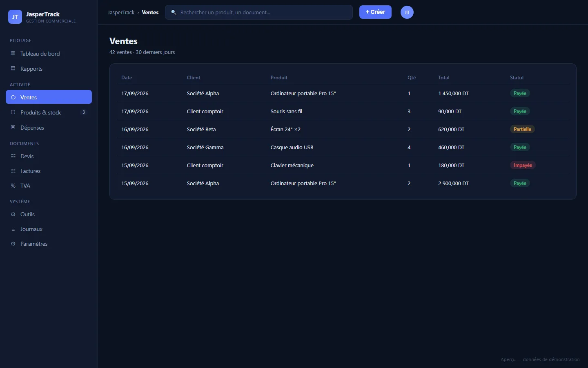Image resolution: width=588 pixels, height=368 pixels.
Task: Click the Outils gear icon
Action: (13, 214)
